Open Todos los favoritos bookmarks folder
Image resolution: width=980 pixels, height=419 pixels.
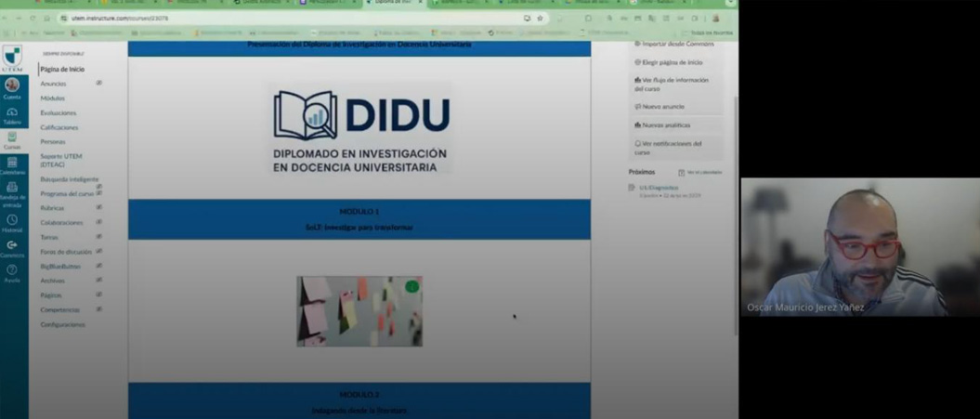708,33
